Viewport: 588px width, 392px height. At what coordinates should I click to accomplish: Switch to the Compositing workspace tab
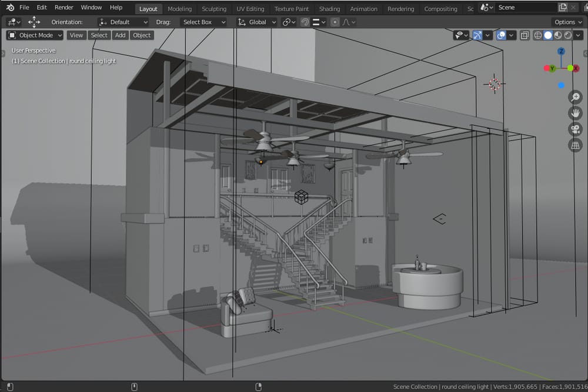tap(440, 9)
